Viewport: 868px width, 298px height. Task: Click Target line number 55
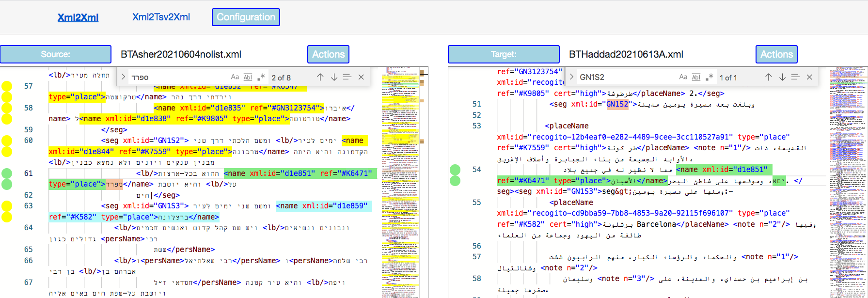click(x=477, y=203)
